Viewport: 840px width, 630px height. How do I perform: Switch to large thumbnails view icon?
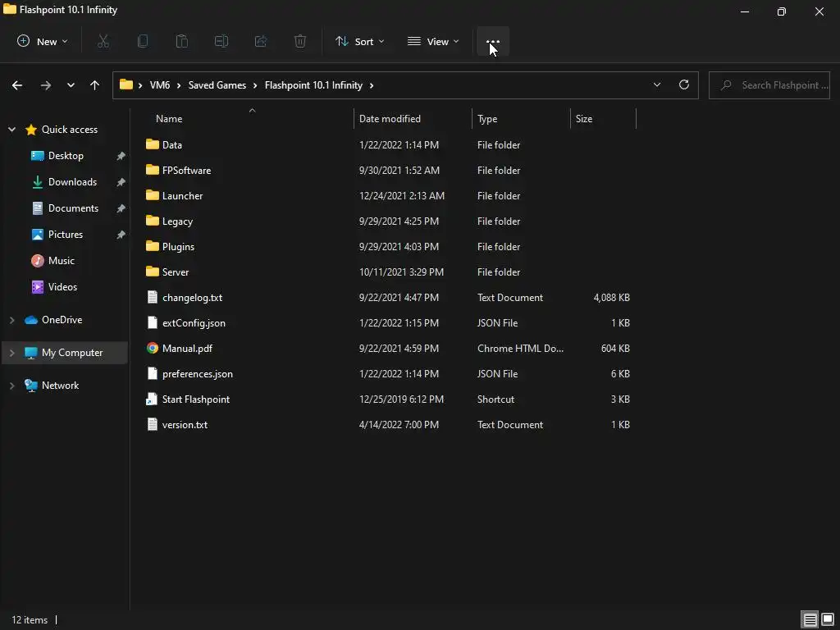[x=828, y=620]
